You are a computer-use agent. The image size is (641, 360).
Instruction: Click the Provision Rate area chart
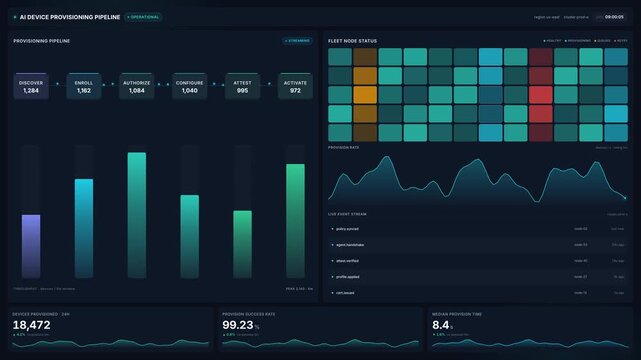click(x=477, y=179)
